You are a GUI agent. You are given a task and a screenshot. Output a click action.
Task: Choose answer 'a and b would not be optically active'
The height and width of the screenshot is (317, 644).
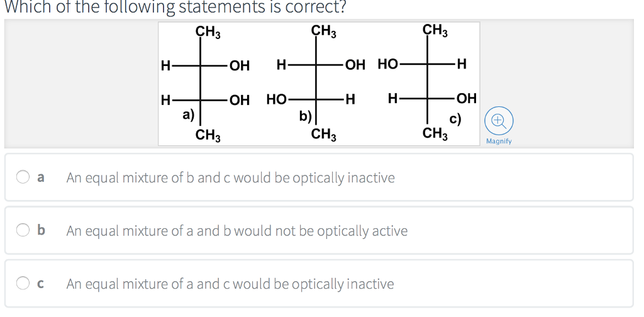[236, 231]
